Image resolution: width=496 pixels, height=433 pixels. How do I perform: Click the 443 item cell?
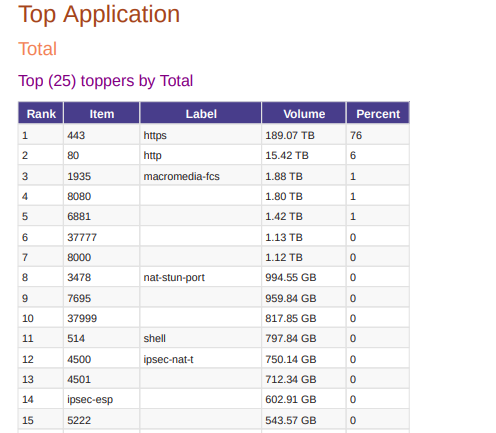pyautogui.click(x=102, y=135)
